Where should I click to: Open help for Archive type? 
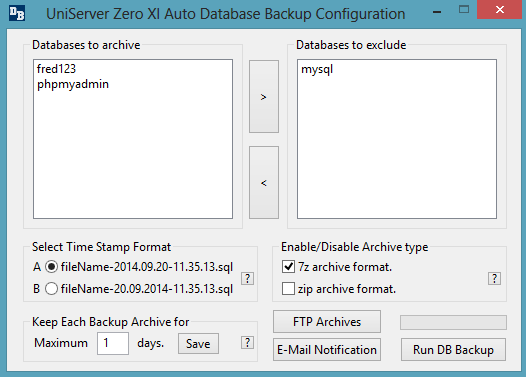[494, 278]
